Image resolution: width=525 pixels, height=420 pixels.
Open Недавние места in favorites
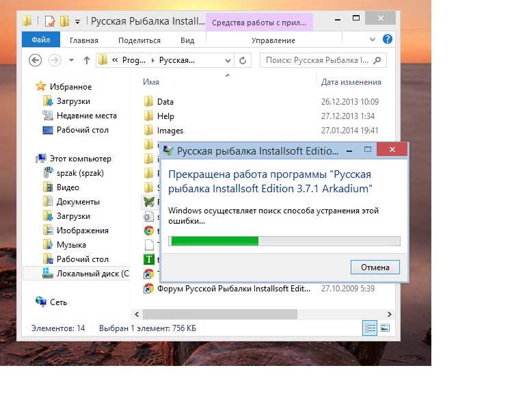click(x=80, y=116)
